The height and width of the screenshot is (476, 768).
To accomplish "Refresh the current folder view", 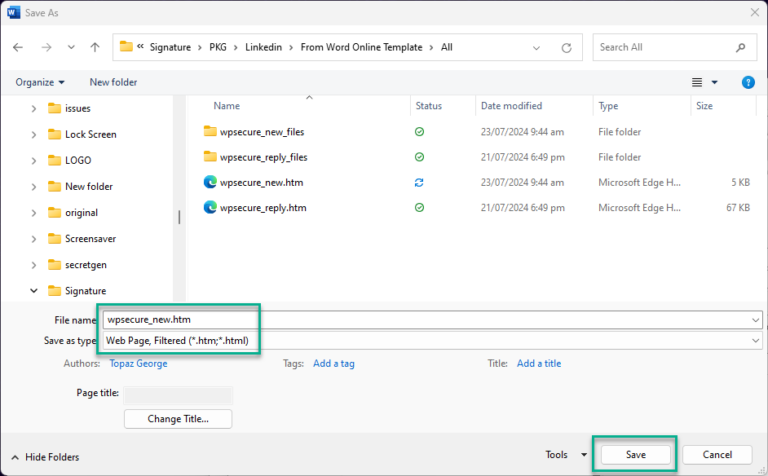I will tap(567, 47).
